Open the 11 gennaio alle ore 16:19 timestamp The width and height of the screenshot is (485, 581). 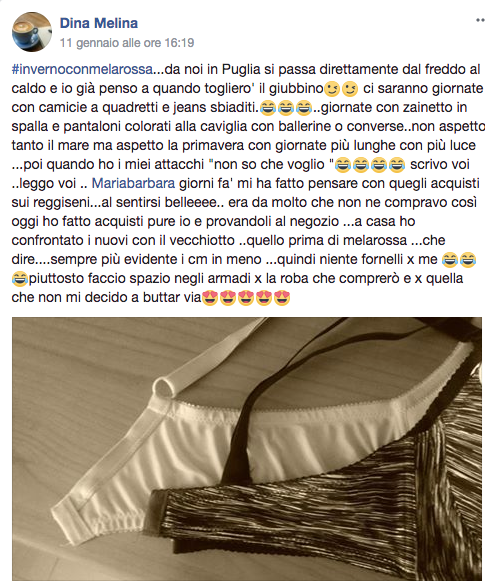tap(127, 43)
